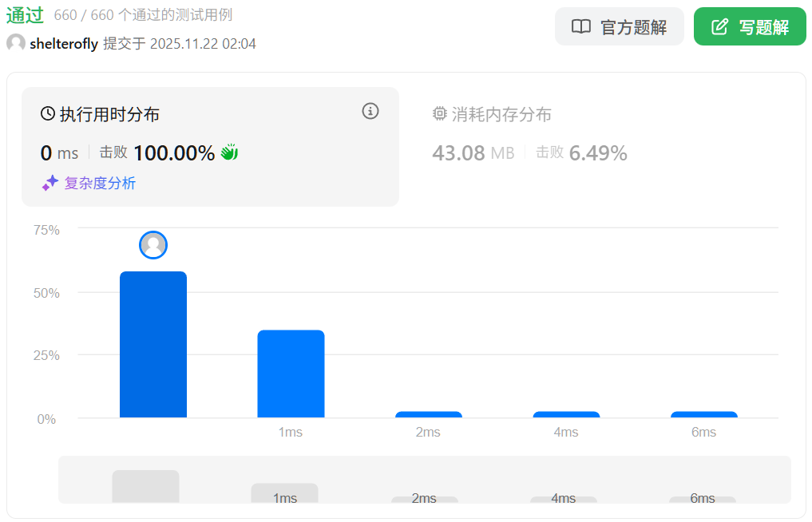Click the info icon in runtime panel

pos(370,111)
